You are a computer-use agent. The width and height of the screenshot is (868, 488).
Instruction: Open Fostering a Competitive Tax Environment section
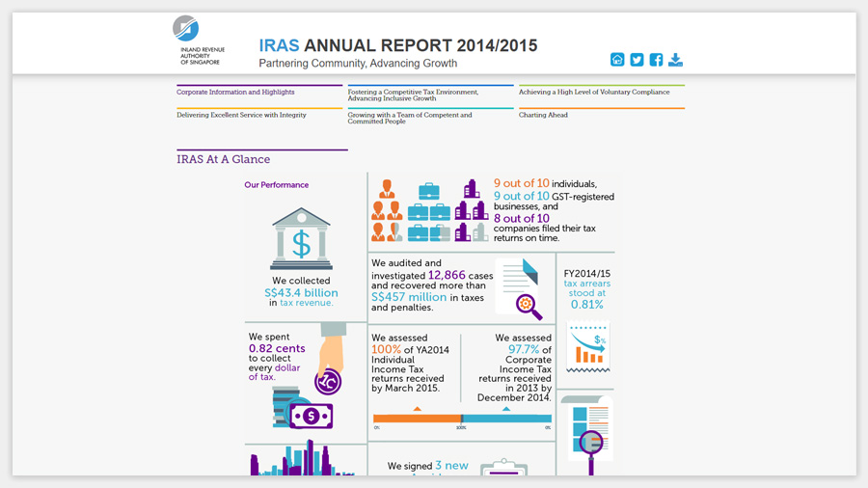(413, 95)
